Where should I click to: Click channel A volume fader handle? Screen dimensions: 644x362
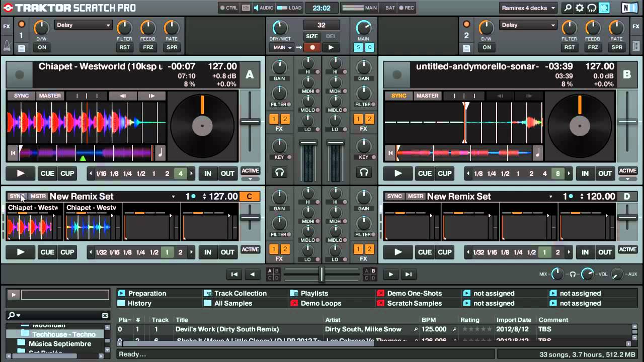click(308, 143)
